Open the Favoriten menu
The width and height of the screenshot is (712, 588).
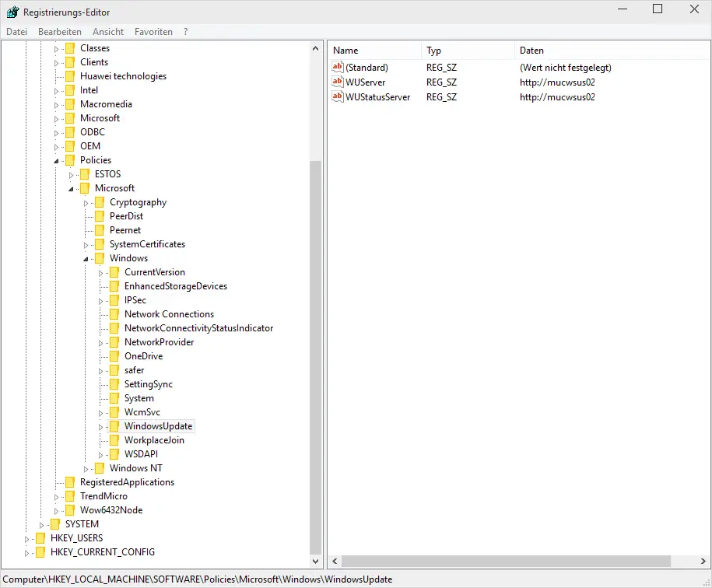pos(153,32)
